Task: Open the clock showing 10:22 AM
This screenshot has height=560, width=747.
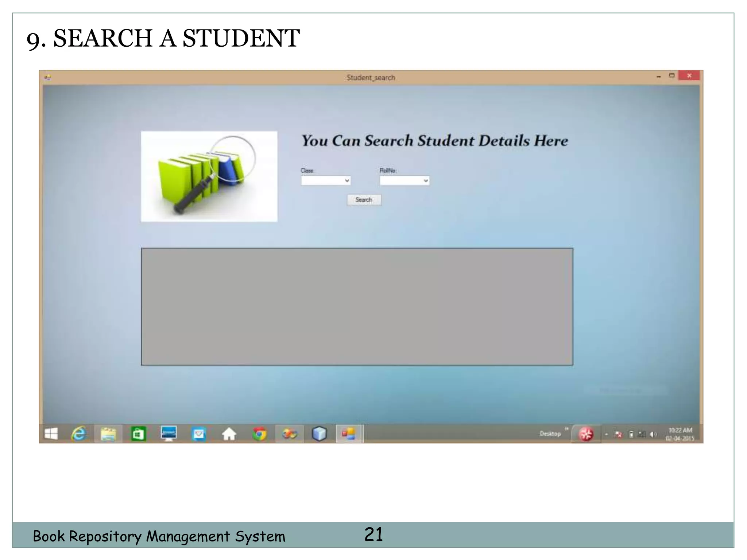Action: point(680,434)
